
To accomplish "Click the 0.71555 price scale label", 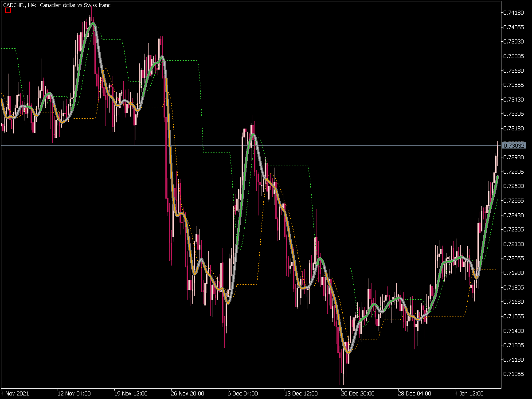I will (514, 316).
